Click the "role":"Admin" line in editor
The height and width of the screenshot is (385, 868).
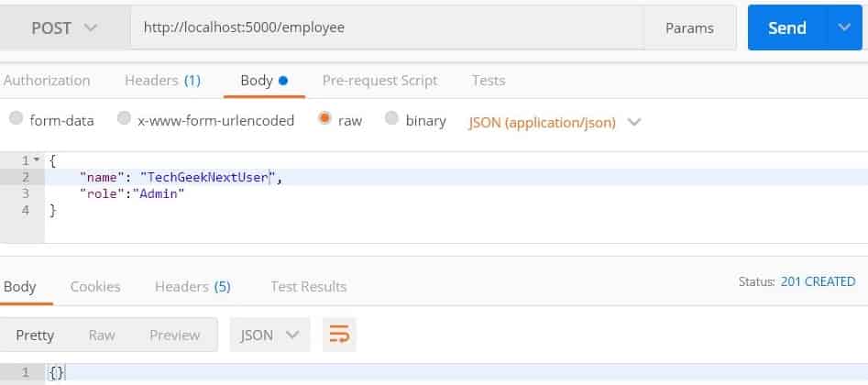coord(456,194)
